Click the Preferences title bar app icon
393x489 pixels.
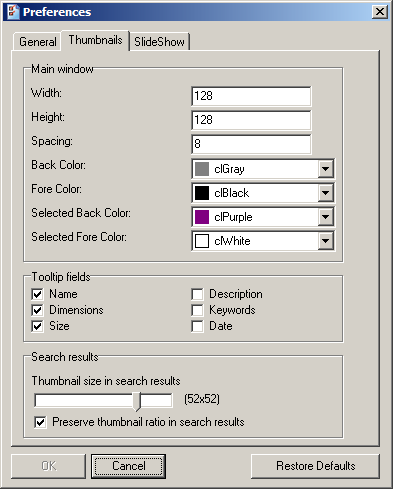[13, 12]
